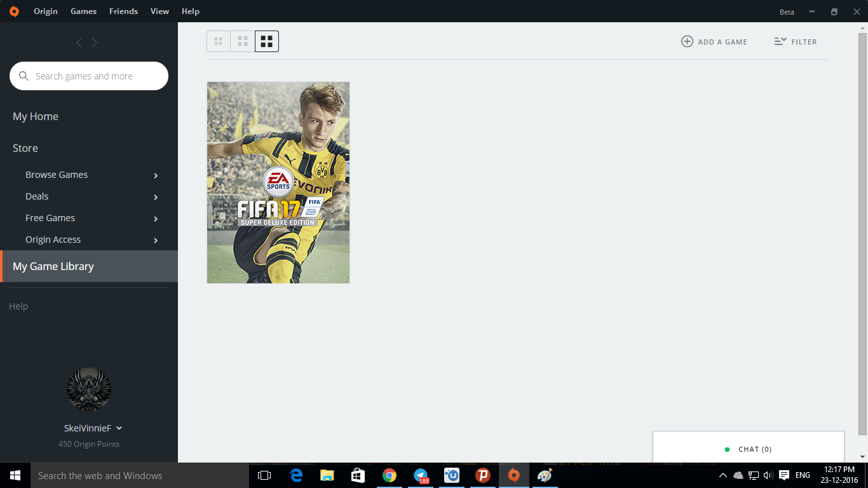Switch to large tile view
This screenshot has height=488, width=868.
[x=267, y=41]
